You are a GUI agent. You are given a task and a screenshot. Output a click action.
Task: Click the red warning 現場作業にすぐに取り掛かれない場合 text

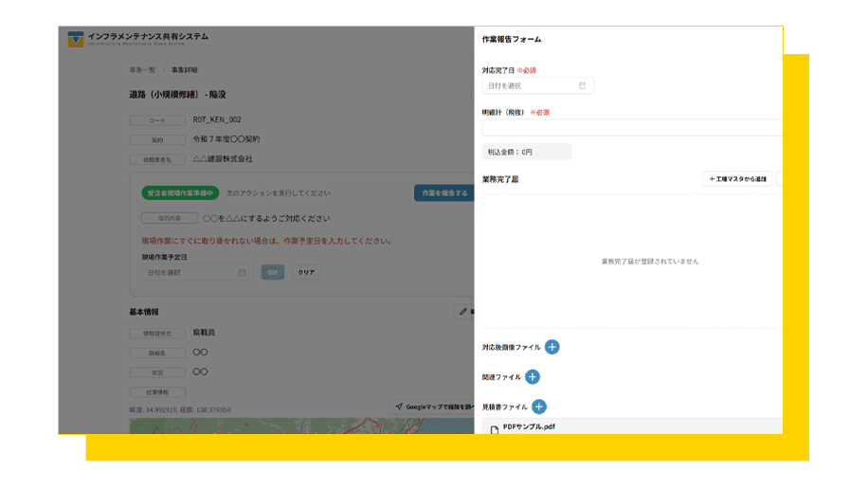pyautogui.click(x=267, y=241)
